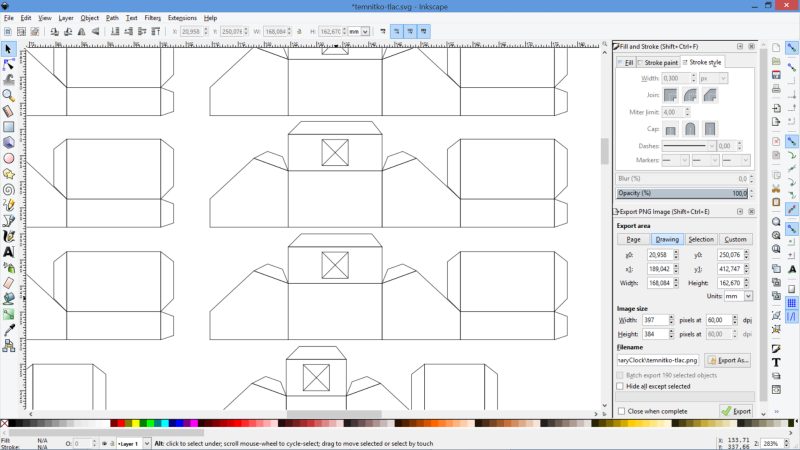Select the Rectangle tool
Screen dimensions: 800x450
[x=8, y=127]
